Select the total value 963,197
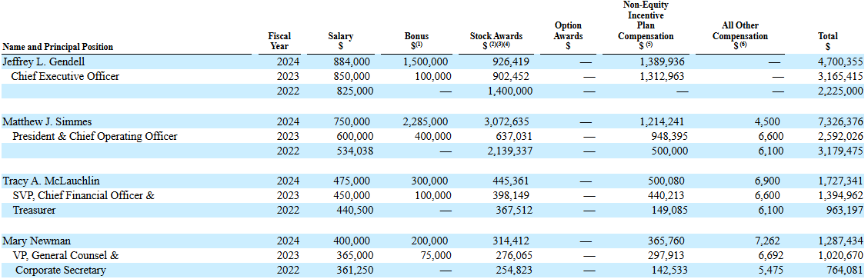Screen dimensions: 868x279 click(844, 211)
